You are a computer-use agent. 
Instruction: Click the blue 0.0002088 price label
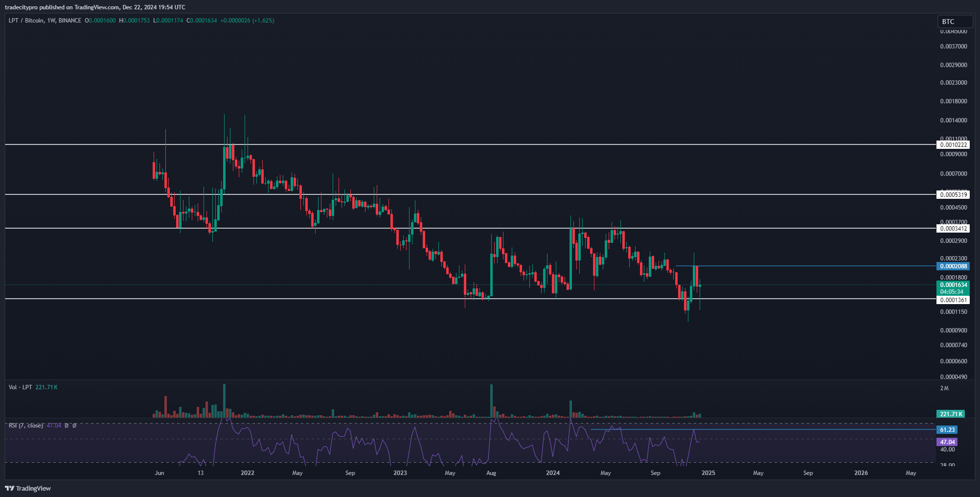953,266
